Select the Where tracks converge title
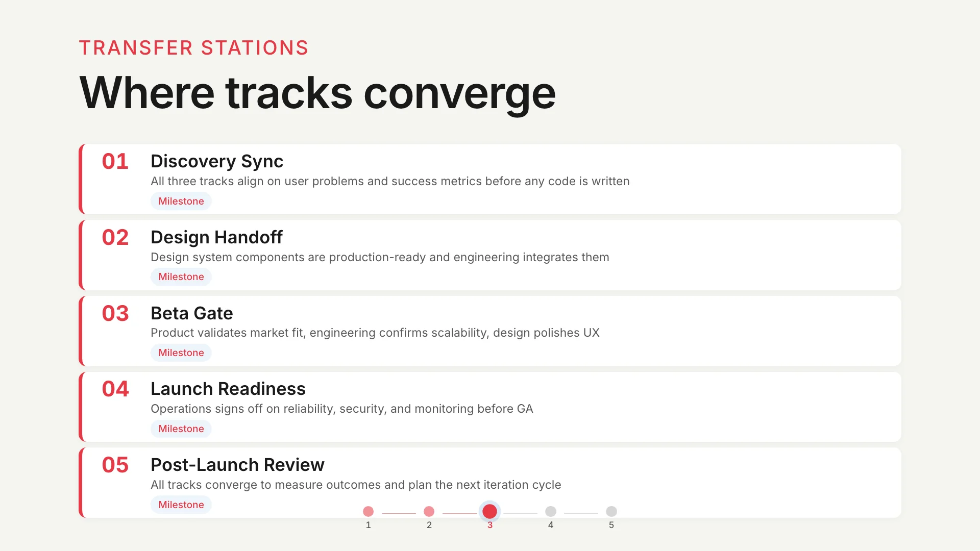 coord(317,93)
